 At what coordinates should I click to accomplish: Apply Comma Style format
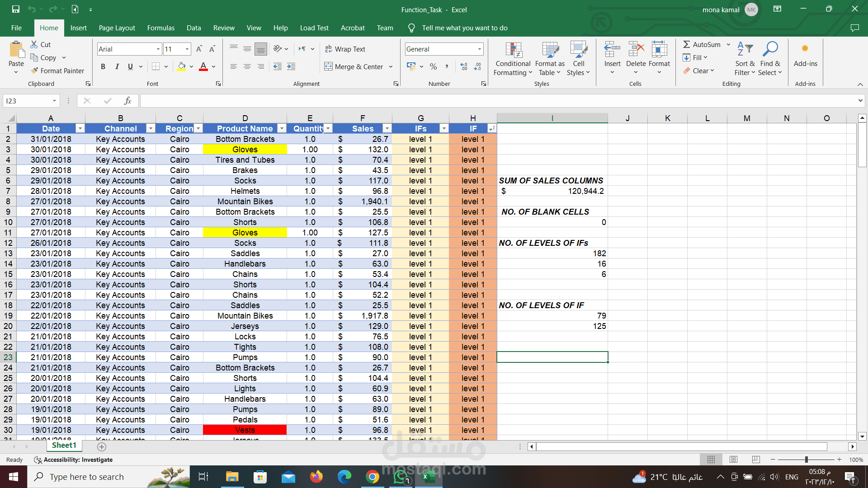click(447, 66)
